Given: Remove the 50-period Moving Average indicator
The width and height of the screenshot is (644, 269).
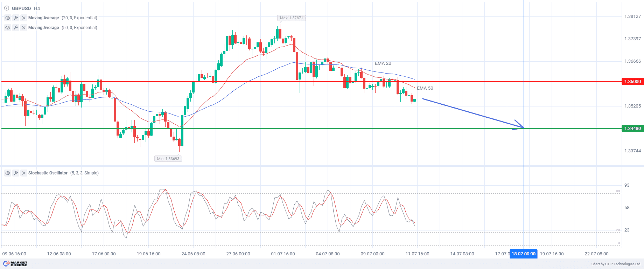Looking at the screenshot, I should (x=24, y=28).
